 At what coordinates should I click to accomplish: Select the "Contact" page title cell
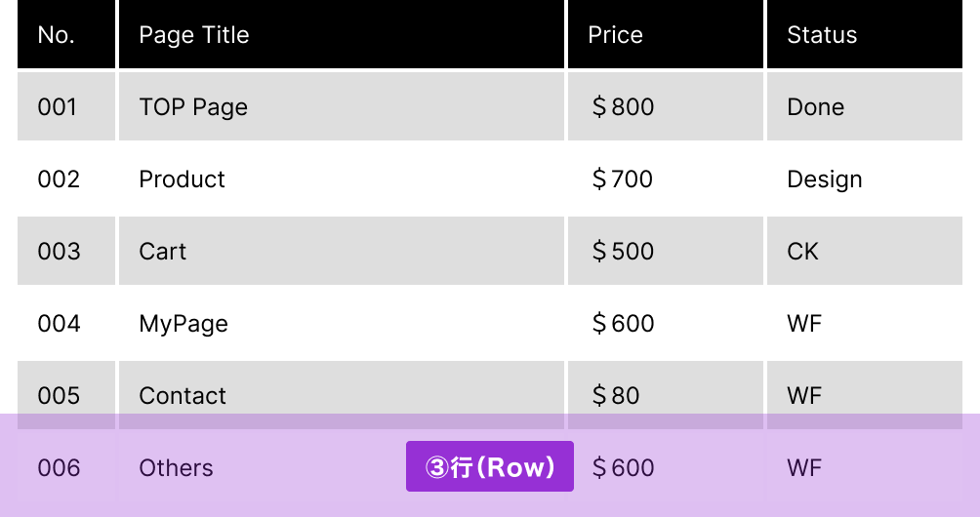click(x=183, y=395)
